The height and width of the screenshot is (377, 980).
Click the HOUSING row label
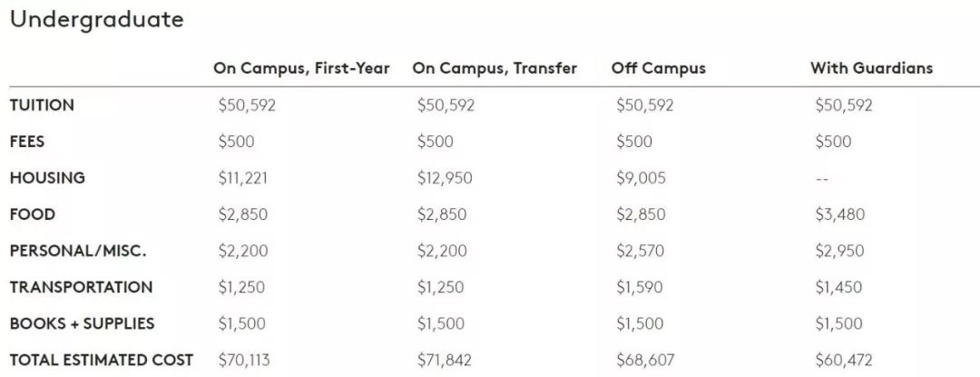click(47, 177)
